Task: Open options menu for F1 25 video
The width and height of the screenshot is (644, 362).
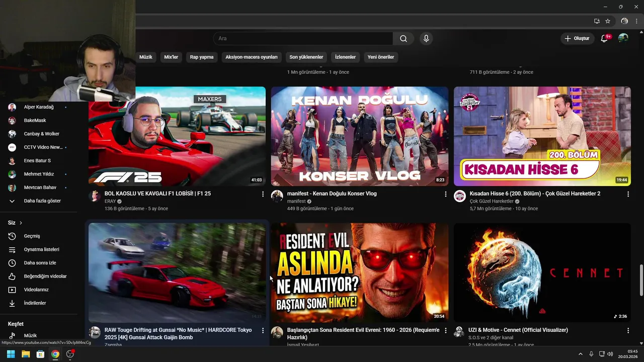Action: (263, 194)
